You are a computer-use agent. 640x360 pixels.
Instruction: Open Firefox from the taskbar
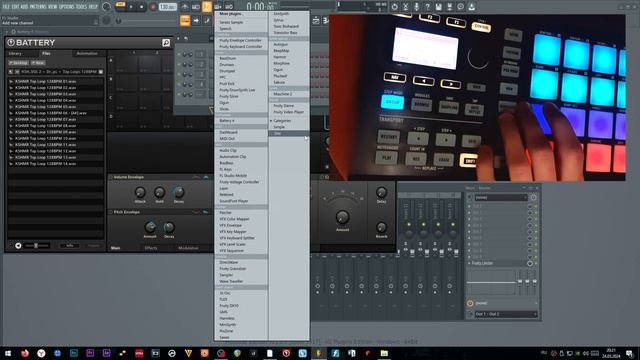(24, 353)
